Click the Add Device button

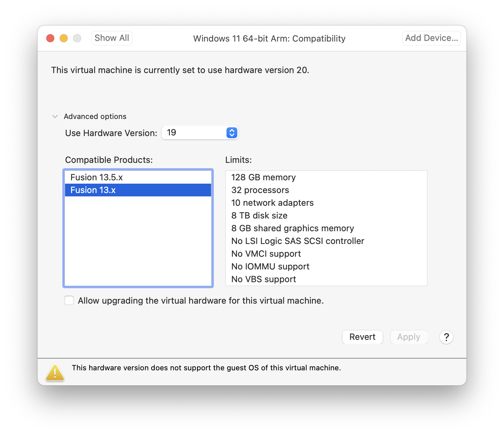coord(432,38)
